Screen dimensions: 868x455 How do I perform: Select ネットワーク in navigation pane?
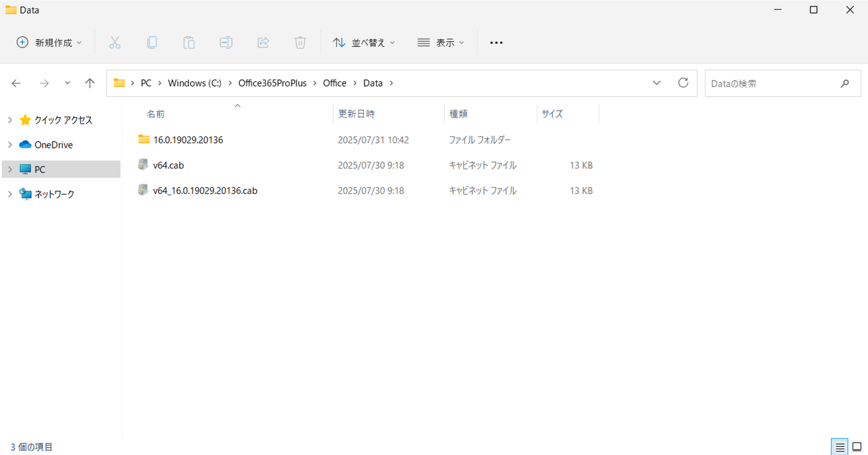point(54,194)
